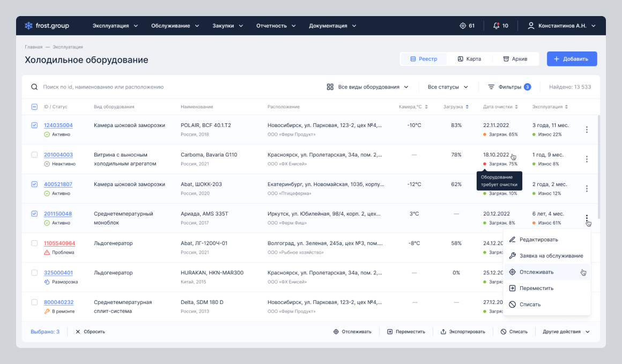Screen dimensions: 622x364
Task: Choose Заявка на обслуживание menu item
Action: tap(547, 256)
